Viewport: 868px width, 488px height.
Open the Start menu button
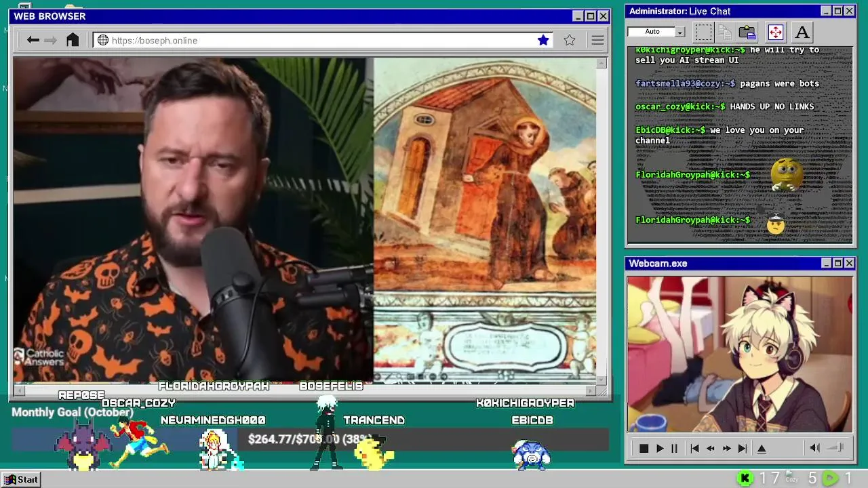(21, 479)
